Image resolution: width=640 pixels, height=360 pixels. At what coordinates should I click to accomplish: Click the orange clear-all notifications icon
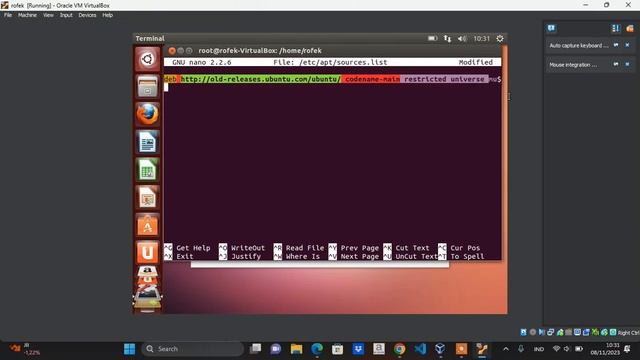pyautogui.click(x=630, y=28)
